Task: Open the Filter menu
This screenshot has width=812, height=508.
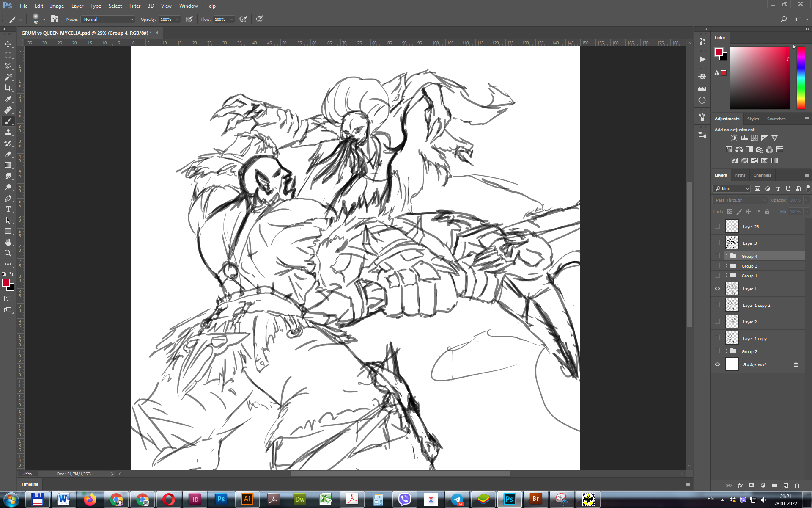Action: pyautogui.click(x=135, y=6)
